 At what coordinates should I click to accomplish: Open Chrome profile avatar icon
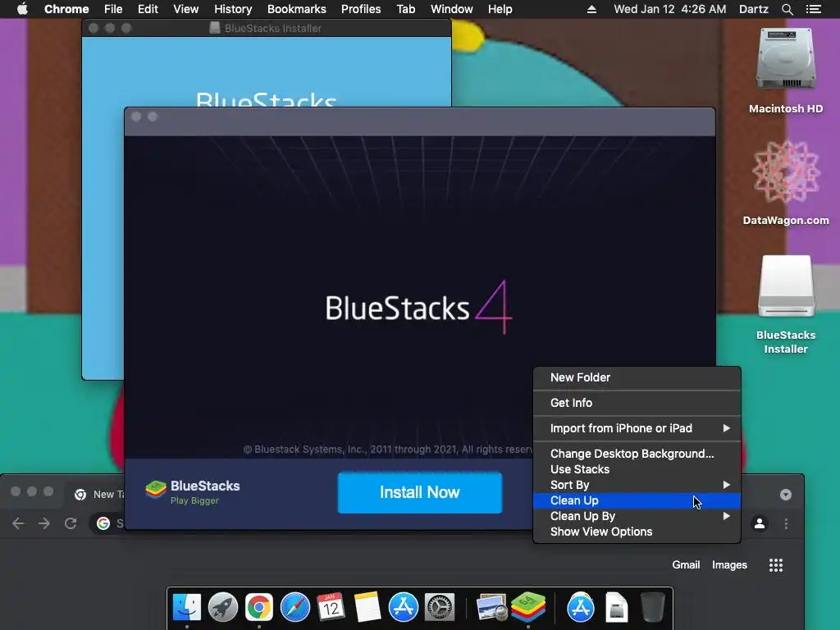point(760,523)
